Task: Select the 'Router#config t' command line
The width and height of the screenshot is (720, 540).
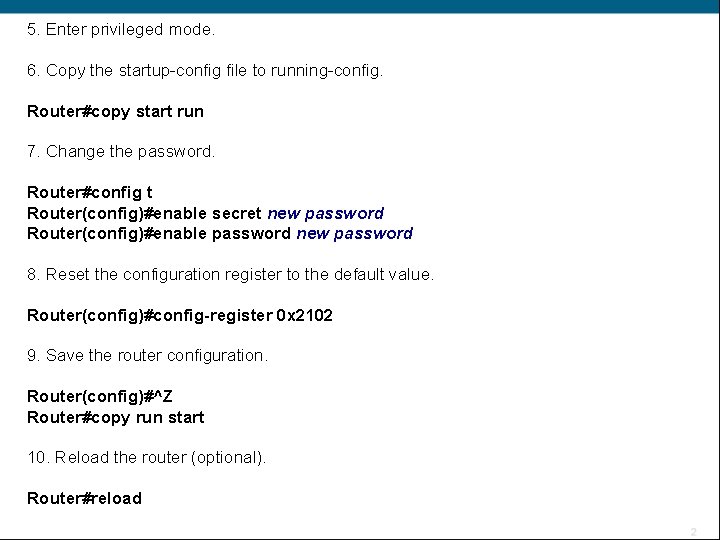Action: pos(90,192)
